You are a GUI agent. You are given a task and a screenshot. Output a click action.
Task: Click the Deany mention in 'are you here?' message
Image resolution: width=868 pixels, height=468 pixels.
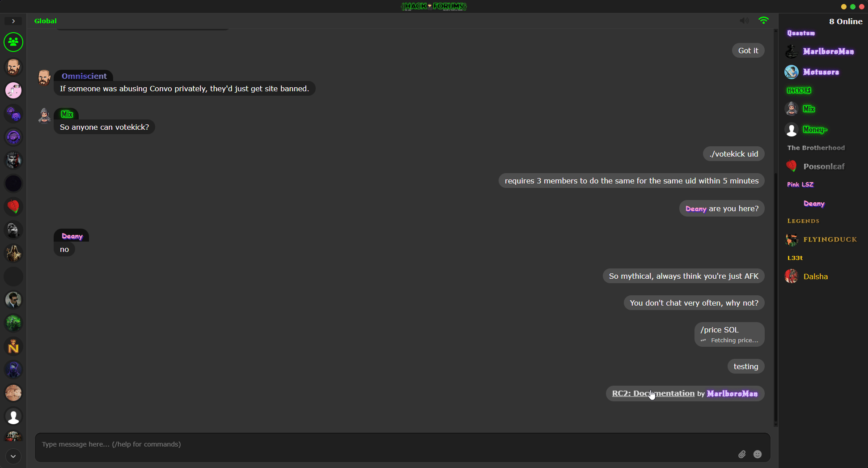tap(696, 208)
